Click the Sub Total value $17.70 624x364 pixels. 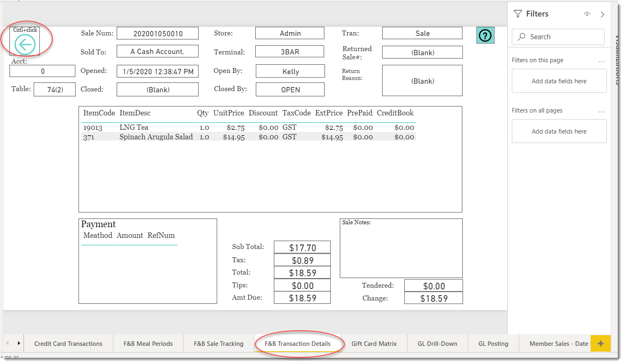click(302, 247)
